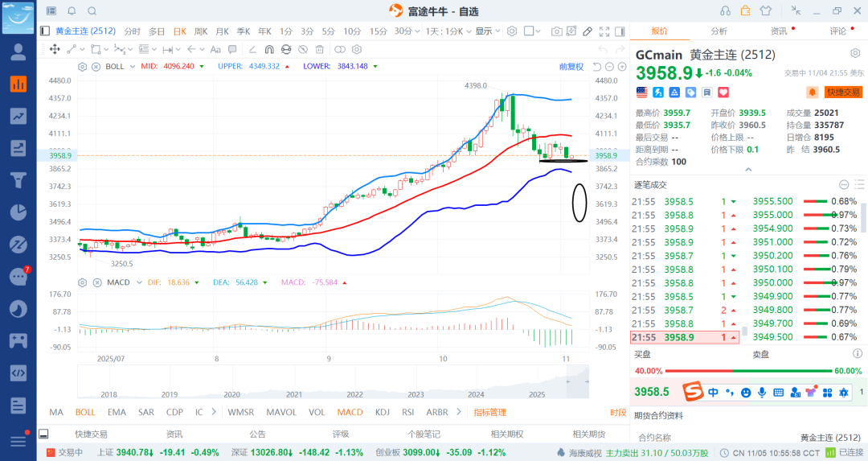
Task: Take a chart screenshot with the camera icon
Action: pyautogui.click(x=557, y=31)
